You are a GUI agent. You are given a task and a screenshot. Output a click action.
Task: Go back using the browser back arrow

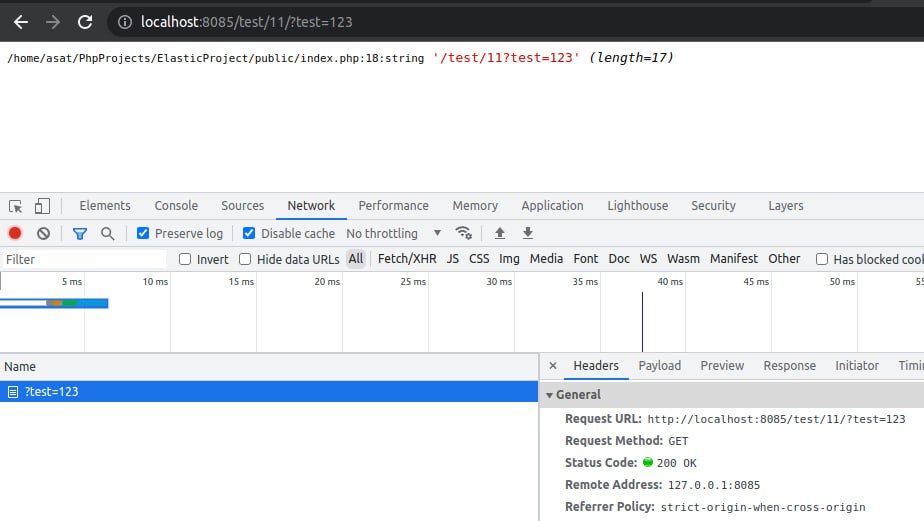pos(21,22)
